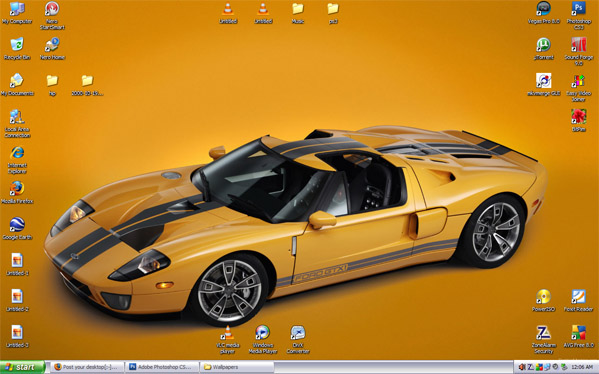Select the Sound Forge 9.0 icon
The image size is (599, 374).
(x=579, y=52)
